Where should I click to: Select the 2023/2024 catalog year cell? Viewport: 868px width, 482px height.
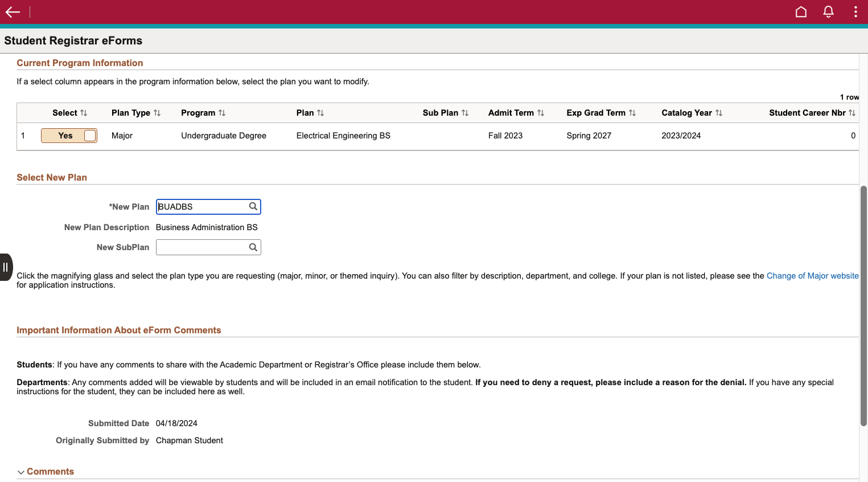pyautogui.click(x=681, y=136)
